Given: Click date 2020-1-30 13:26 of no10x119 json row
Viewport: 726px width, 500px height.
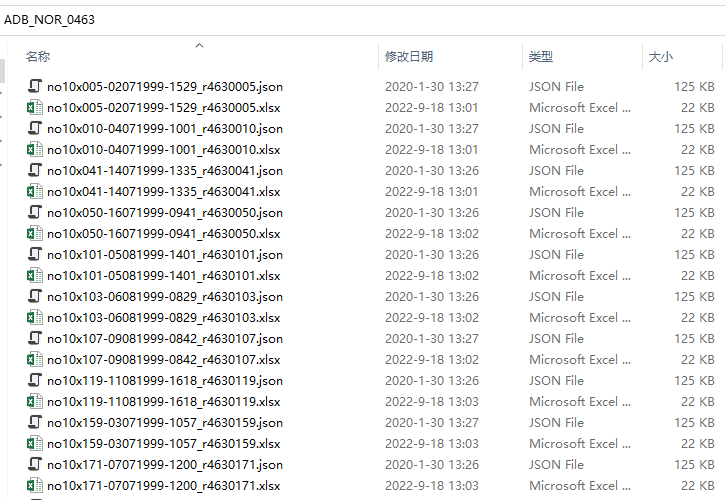Looking at the screenshot, I should (x=432, y=381).
